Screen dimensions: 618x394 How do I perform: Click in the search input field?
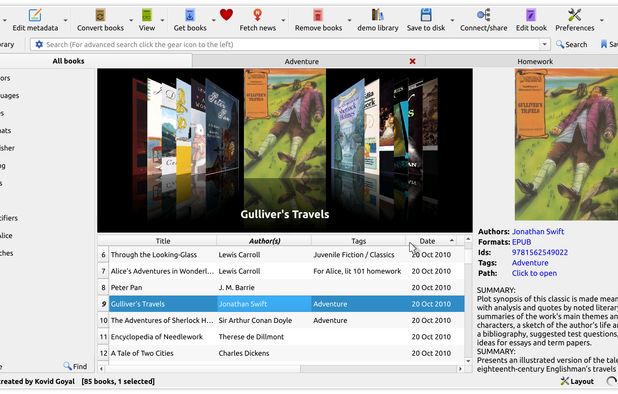(291, 45)
